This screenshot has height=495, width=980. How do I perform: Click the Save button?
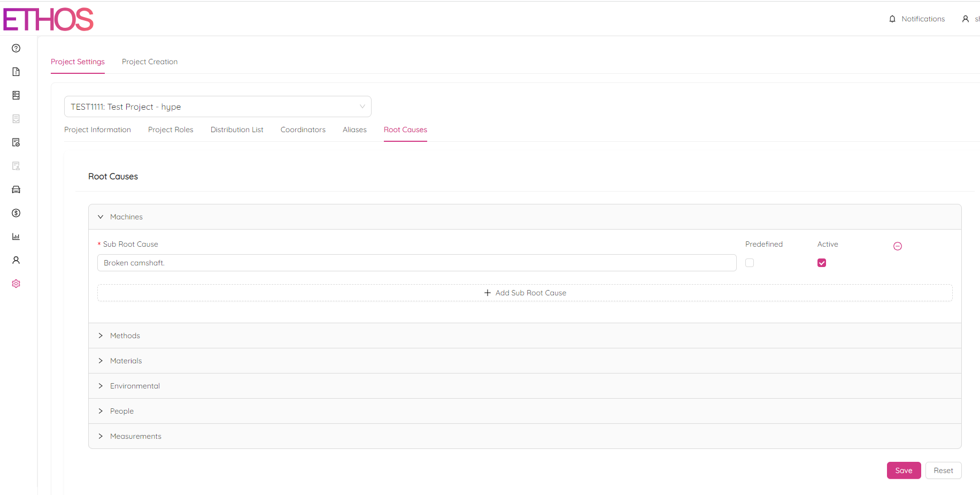[904, 470]
